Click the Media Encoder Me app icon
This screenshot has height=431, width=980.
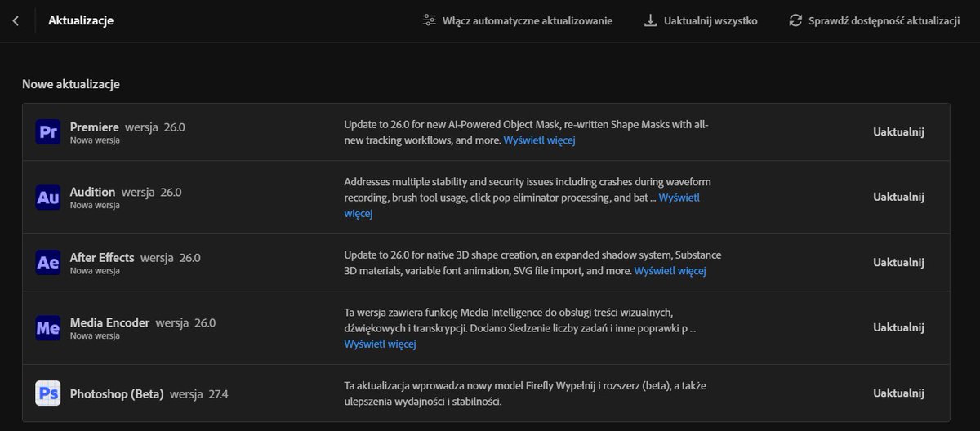[48, 327]
